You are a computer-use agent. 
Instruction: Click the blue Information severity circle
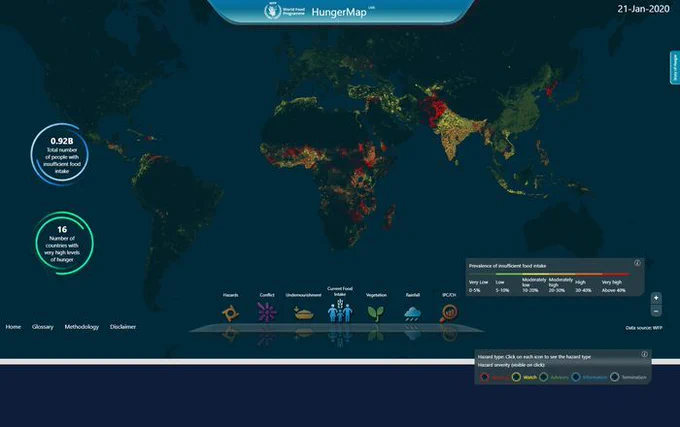[576, 377]
